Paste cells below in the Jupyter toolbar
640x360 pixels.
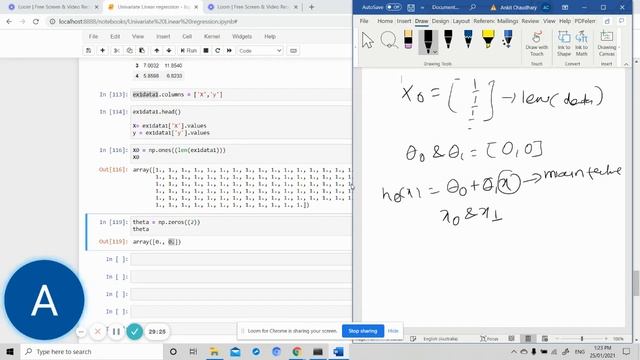pyautogui.click(x=142, y=51)
